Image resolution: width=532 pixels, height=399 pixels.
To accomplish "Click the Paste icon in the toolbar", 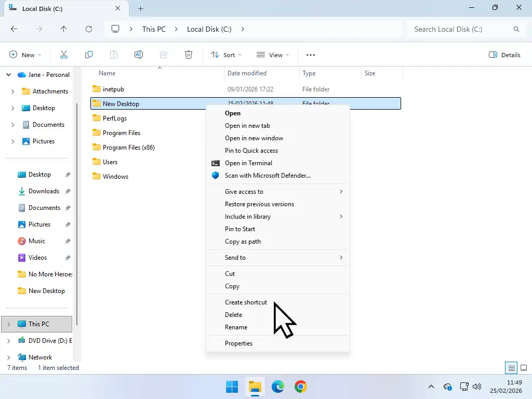I will click(x=114, y=55).
